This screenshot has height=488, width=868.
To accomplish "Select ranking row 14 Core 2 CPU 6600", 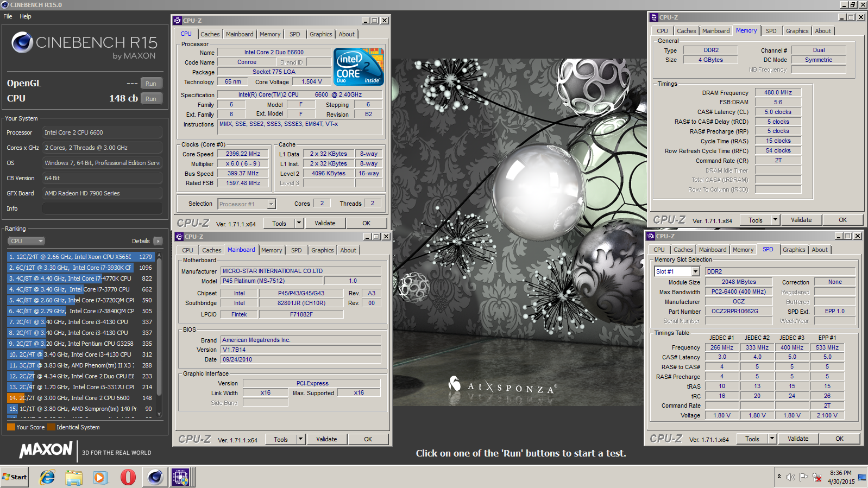I will pyautogui.click(x=81, y=398).
